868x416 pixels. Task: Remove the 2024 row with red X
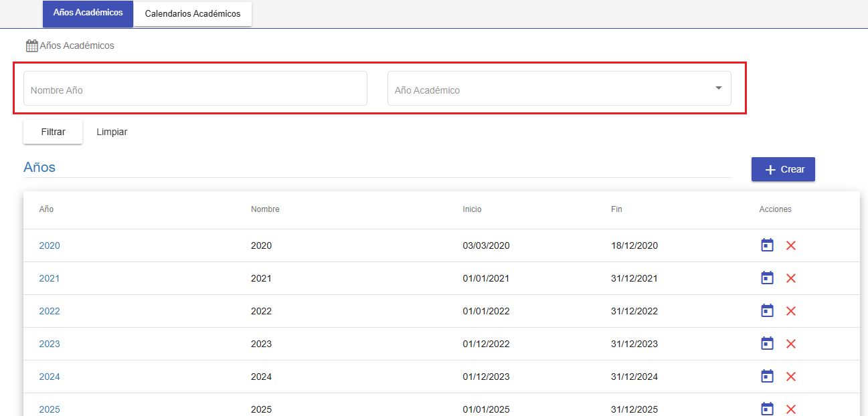point(790,377)
